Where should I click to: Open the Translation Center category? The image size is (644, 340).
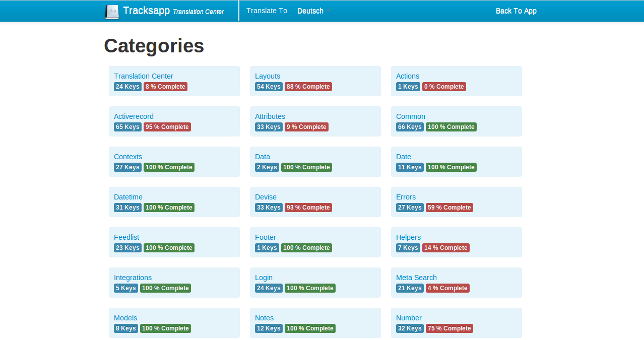coord(144,76)
